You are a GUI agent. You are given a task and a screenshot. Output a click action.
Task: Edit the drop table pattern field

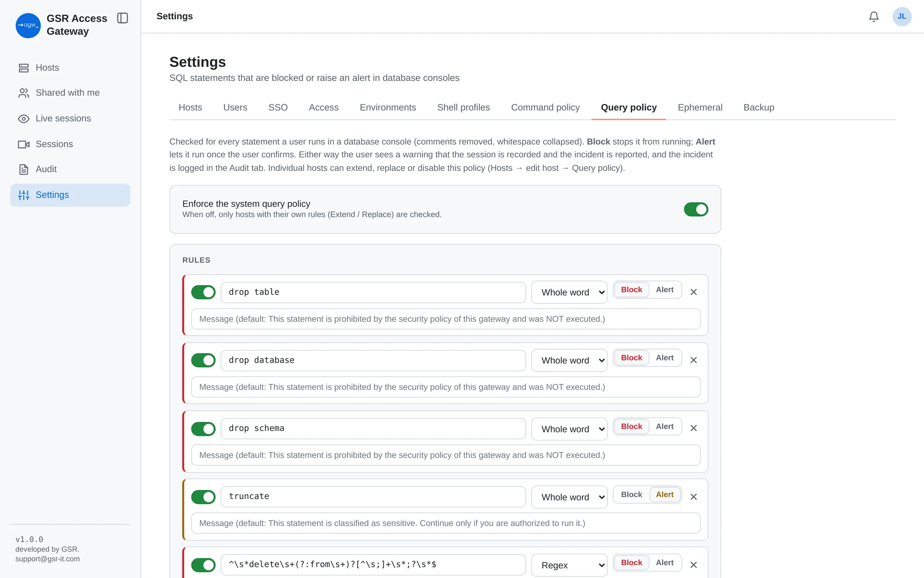373,292
